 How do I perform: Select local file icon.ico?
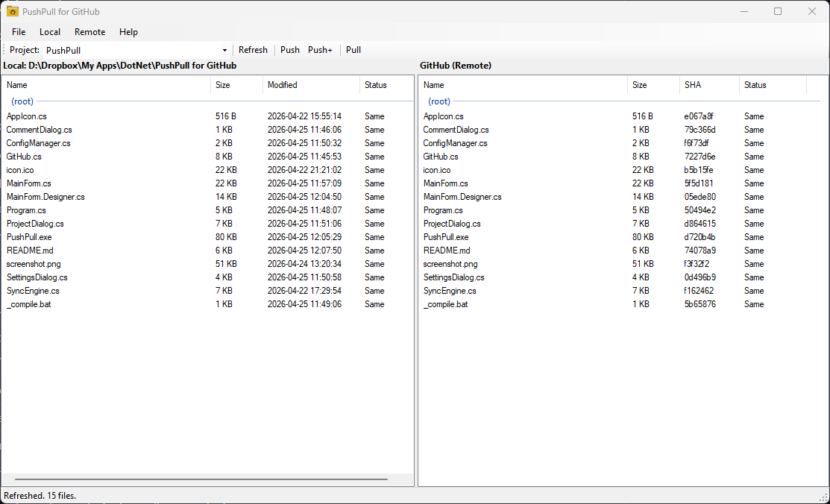pyautogui.click(x=20, y=170)
